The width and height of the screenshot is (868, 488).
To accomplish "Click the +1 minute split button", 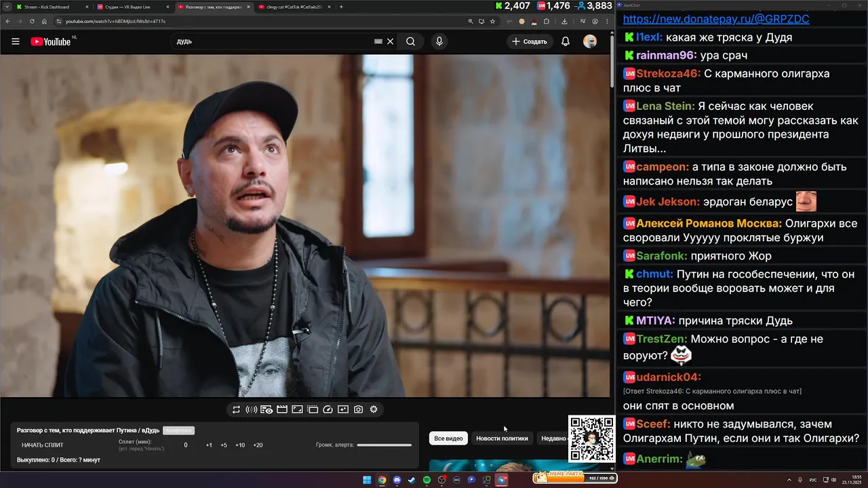I will [209, 445].
